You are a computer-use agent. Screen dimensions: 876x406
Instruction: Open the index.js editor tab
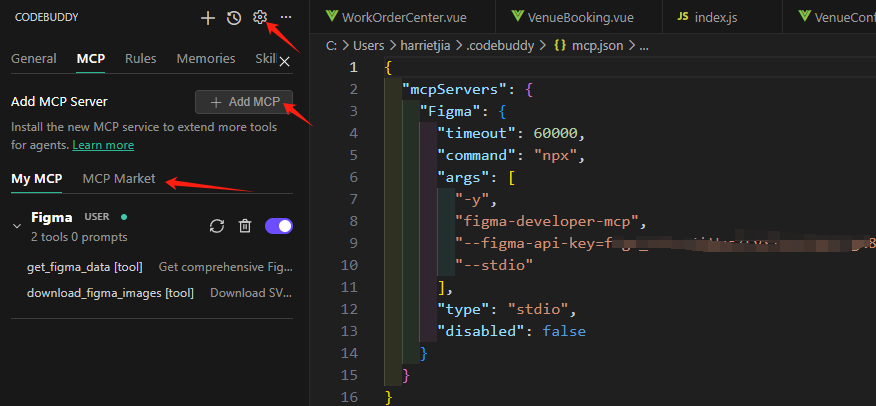point(722,17)
